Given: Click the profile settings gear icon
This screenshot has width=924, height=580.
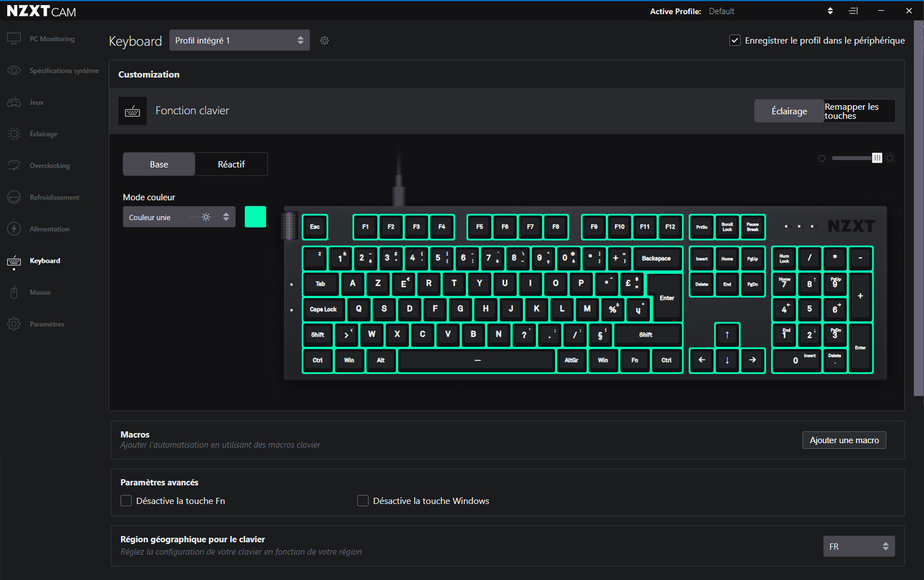Looking at the screenshot, I should (325, 41).
